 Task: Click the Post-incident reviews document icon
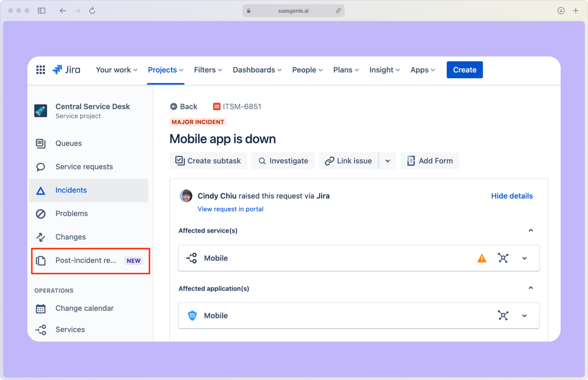click(x=41, y=260)
